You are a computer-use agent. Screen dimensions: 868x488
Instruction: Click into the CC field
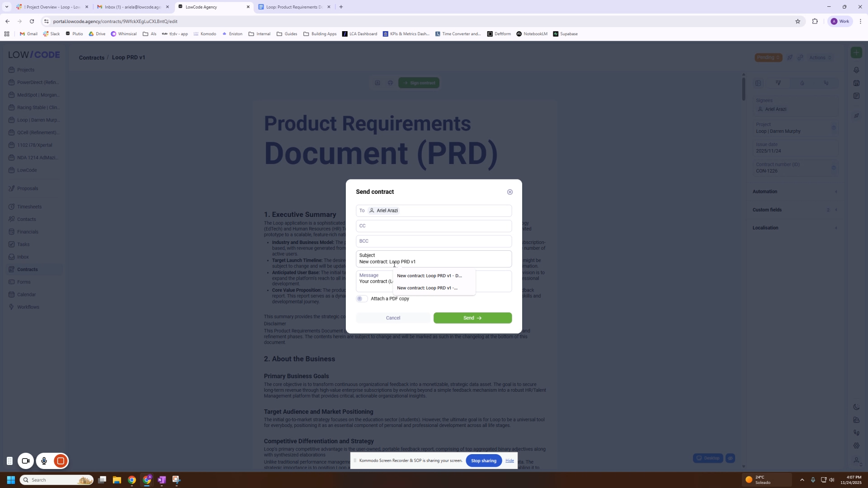434,226
